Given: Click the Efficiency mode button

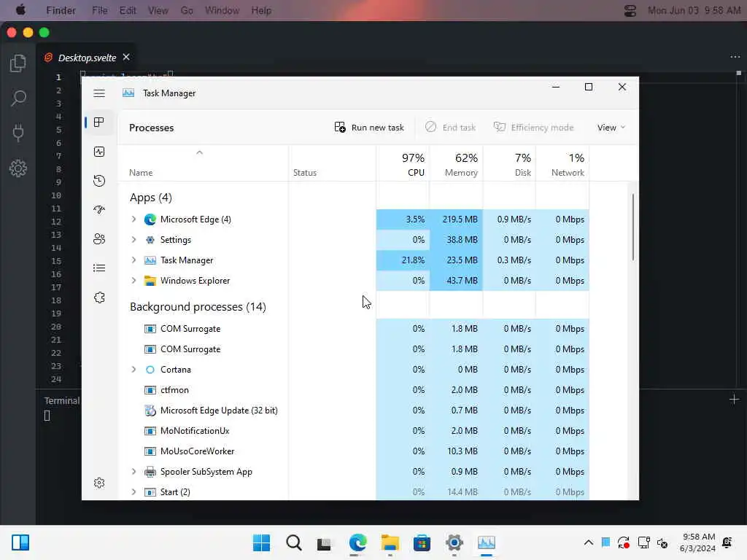Looking at the screenshot, I should pyautogui.click(x=533, y=128).
